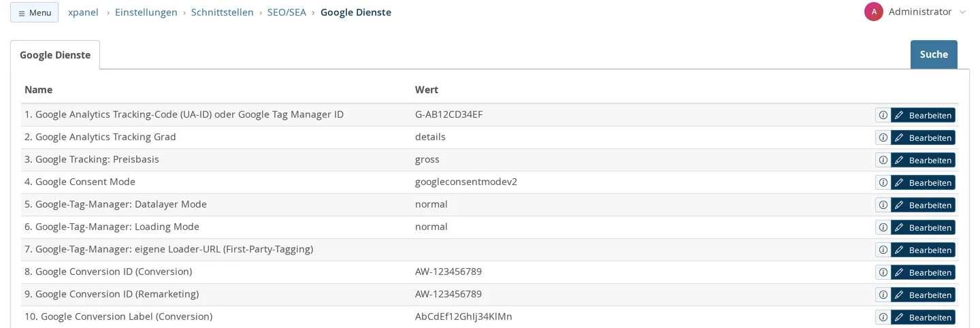The width and height of the screenshot is (980, 328).
Task: Open the Menu button
Action: [x=34, y=12]
